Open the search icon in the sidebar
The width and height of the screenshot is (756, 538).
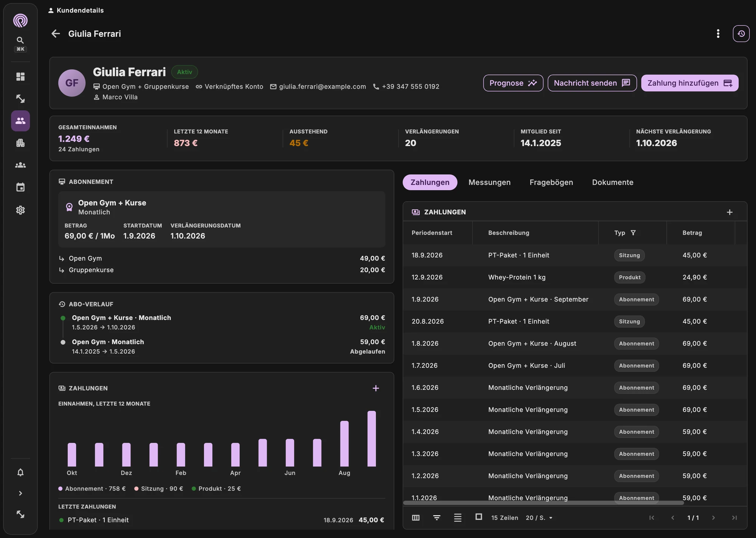(20, 40)
